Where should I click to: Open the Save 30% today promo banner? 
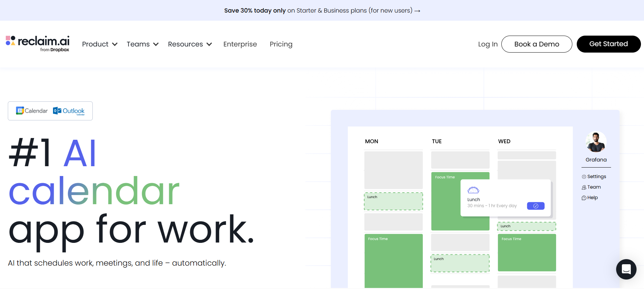(x=322, y=11)
